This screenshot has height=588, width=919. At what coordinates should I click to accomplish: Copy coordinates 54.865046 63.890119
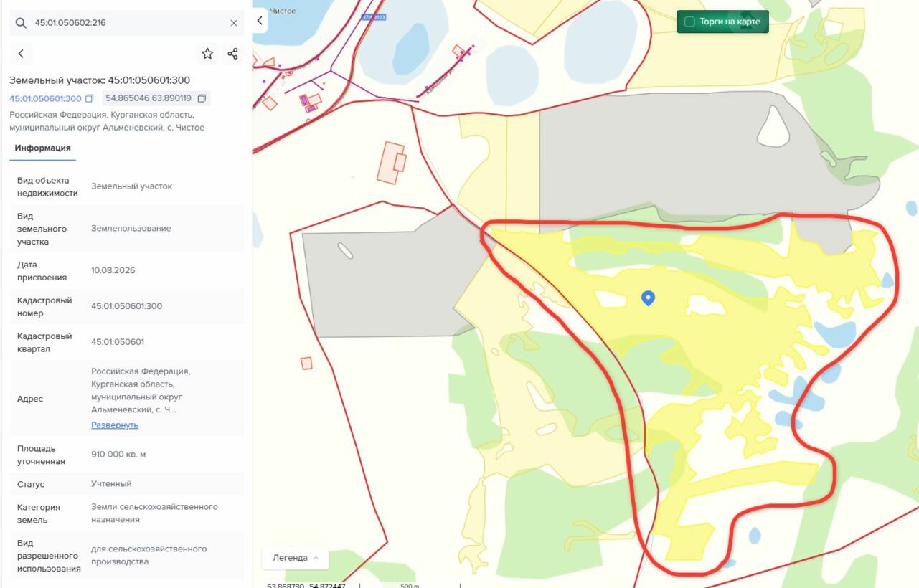(202, 98)
